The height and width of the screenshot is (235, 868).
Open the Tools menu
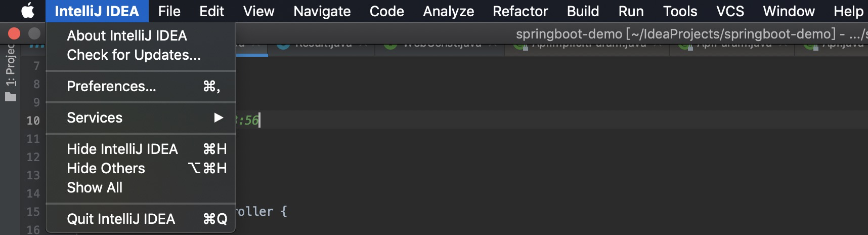click(680, 11)
